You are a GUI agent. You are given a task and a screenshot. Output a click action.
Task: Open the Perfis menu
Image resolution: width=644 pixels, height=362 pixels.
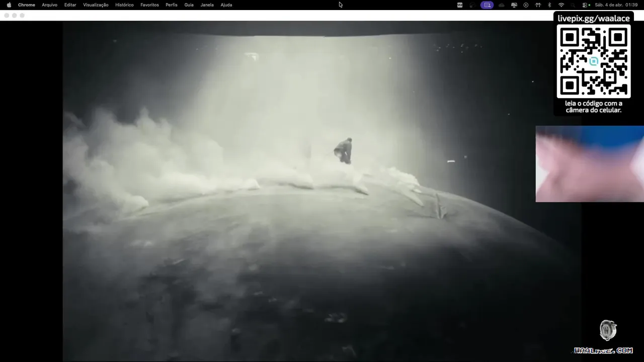(x=172, y=5)
